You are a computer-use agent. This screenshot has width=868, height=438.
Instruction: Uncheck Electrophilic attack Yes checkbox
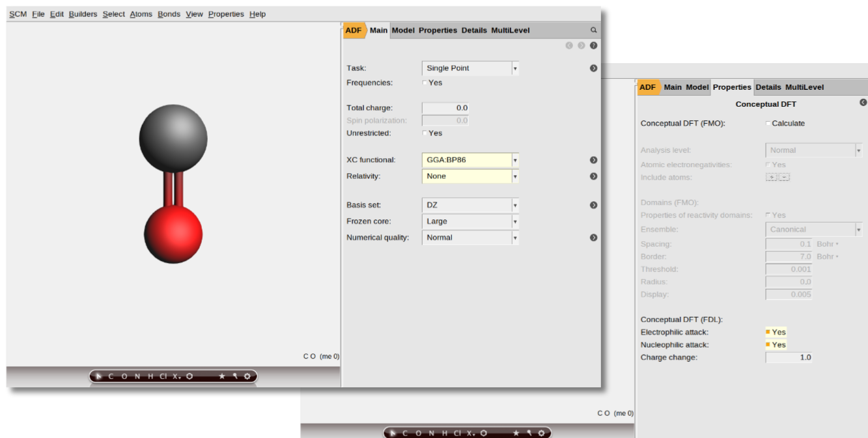click(768, 332)
